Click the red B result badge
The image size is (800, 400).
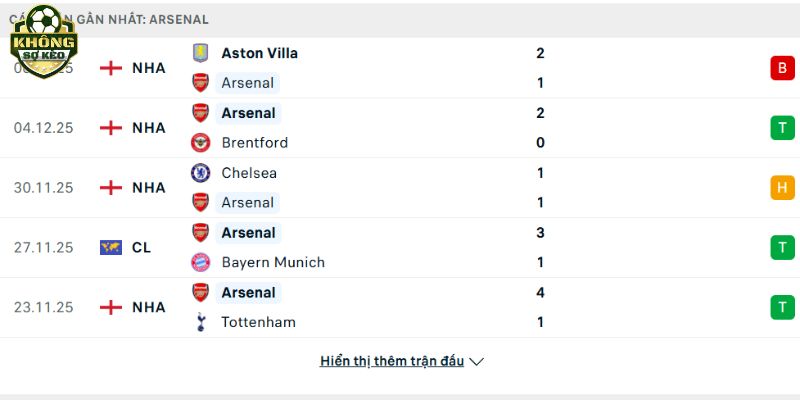[781, 68]
